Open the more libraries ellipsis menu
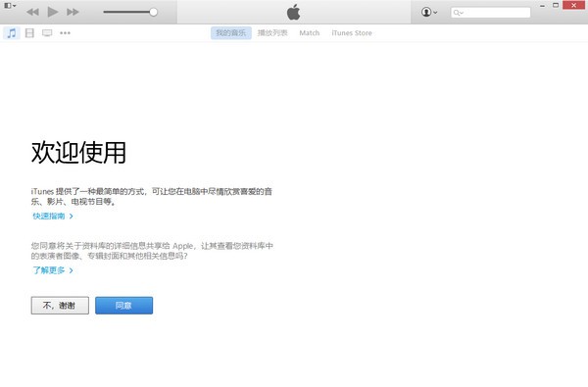The width and height of the screenshot is (588, 387). pyautogui.click(x=66, y=33)
